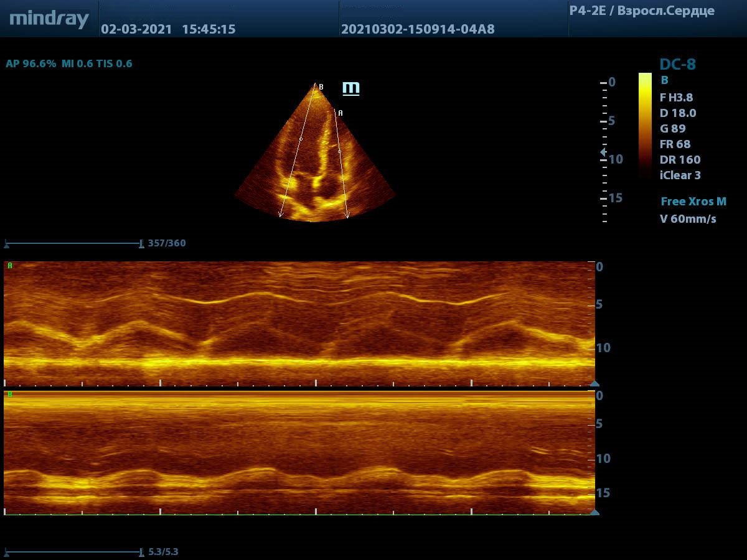Click the exam ID 20210302-150914-04A8 field
This screenshot has width=747, height=560.
(417, 29)
